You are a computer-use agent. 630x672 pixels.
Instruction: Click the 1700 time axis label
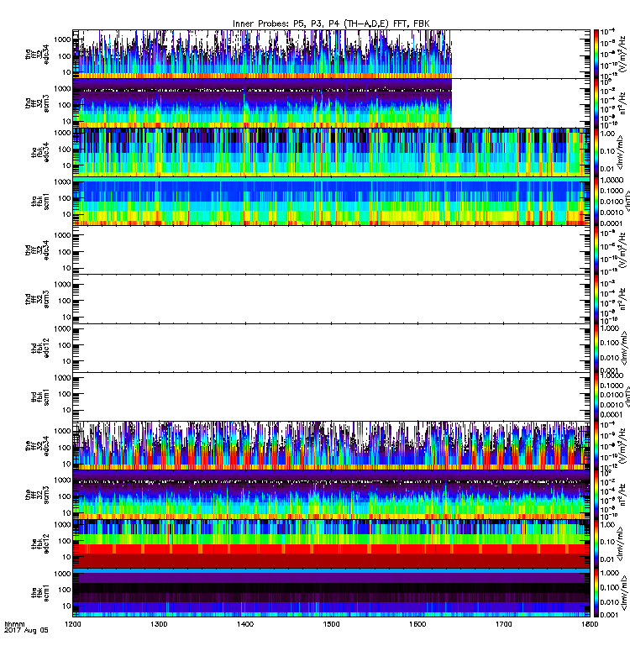(503, 624)
